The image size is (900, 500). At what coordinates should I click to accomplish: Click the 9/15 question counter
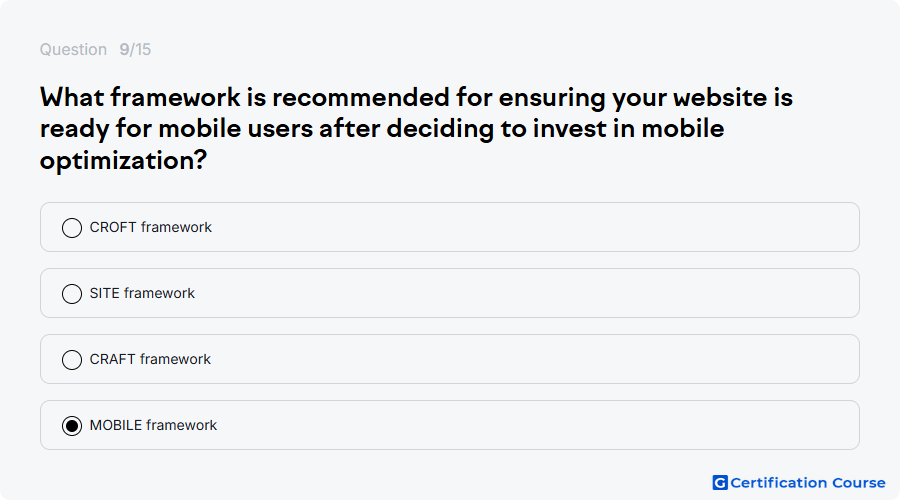135,49
